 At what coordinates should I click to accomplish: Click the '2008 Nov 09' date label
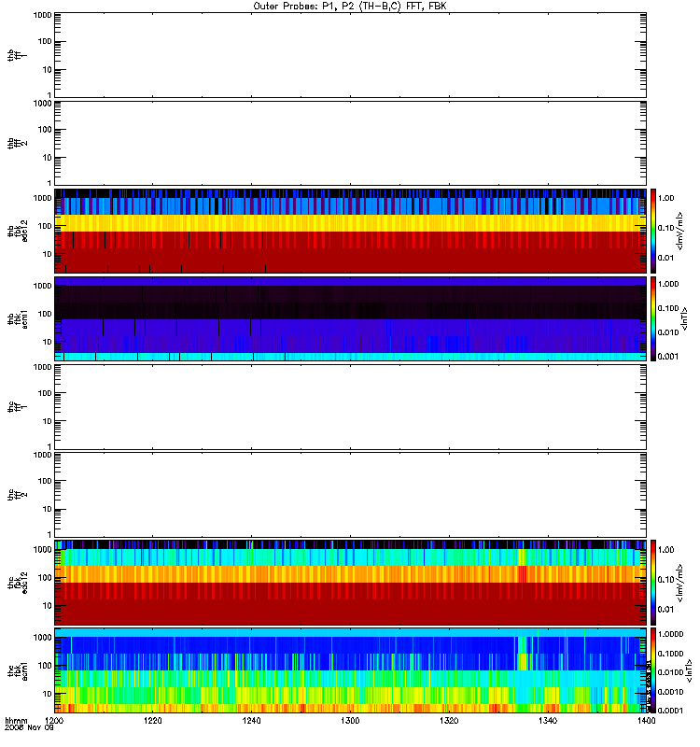point(29,728)
